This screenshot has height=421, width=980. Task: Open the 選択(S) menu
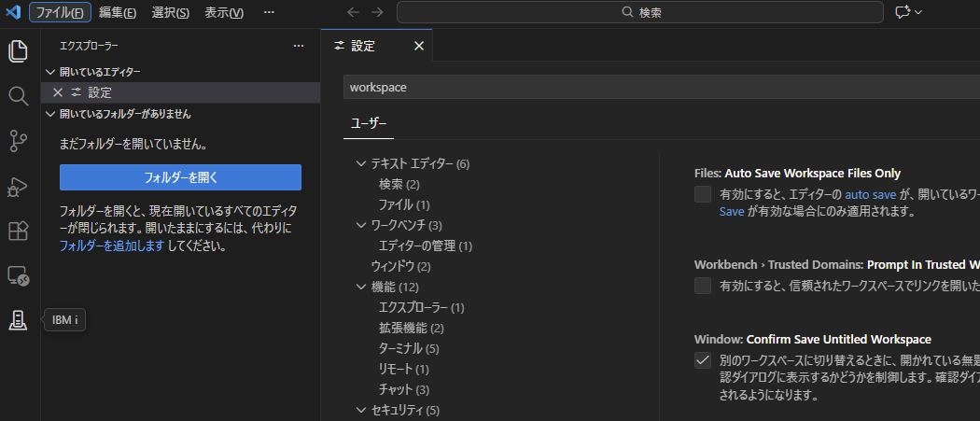point(171,12)
